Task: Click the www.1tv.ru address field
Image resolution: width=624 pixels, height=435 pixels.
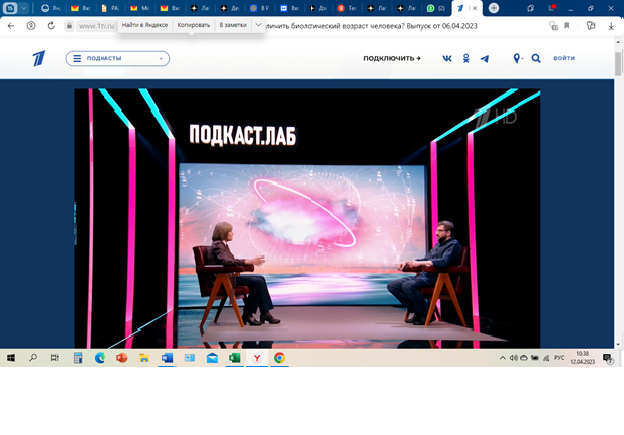Action: click(96, 26)
